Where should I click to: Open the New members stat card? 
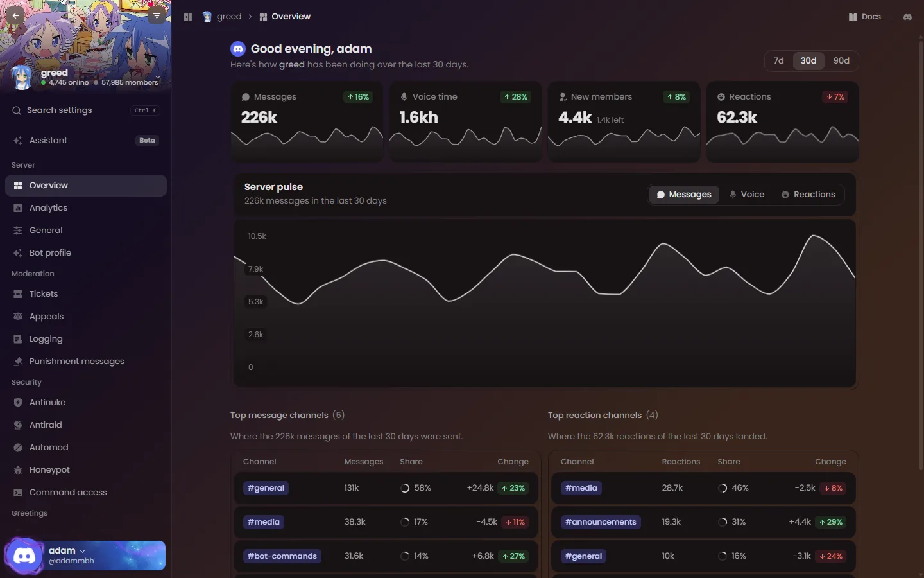click(x=624, y=122)
